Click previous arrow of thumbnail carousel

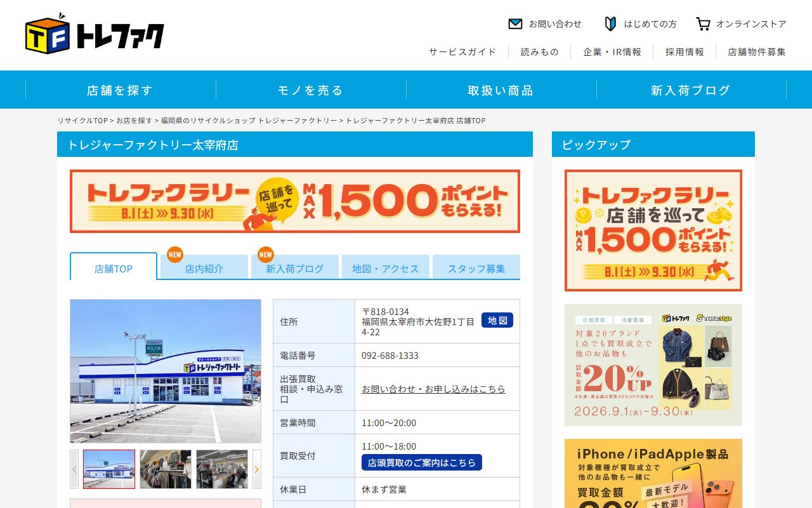click(x=74, y=469)
